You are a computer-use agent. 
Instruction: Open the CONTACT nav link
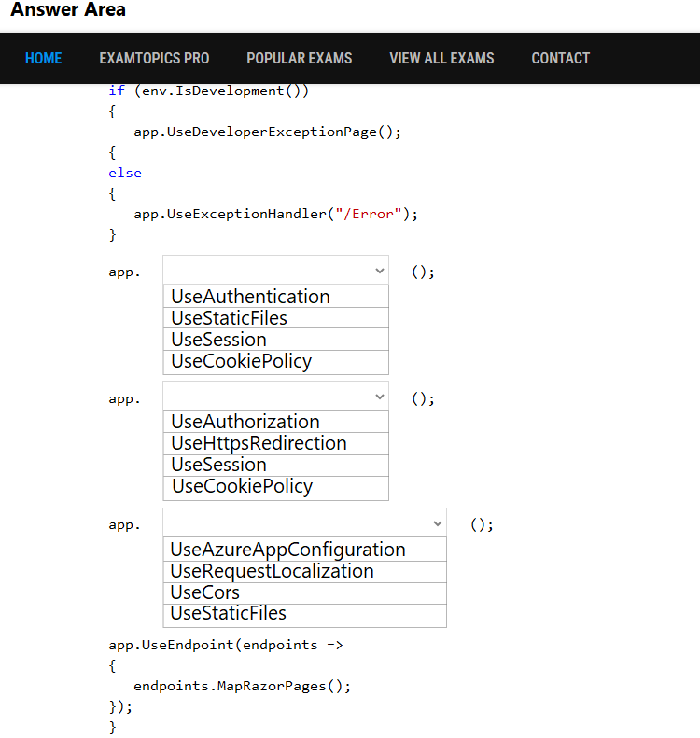(x=560, y=59)
